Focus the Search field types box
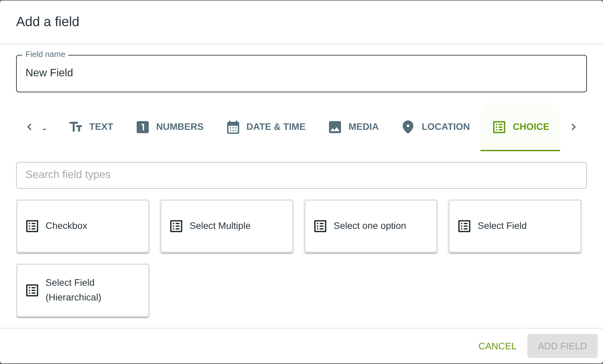603x364 pixels. tap(301, 175)
